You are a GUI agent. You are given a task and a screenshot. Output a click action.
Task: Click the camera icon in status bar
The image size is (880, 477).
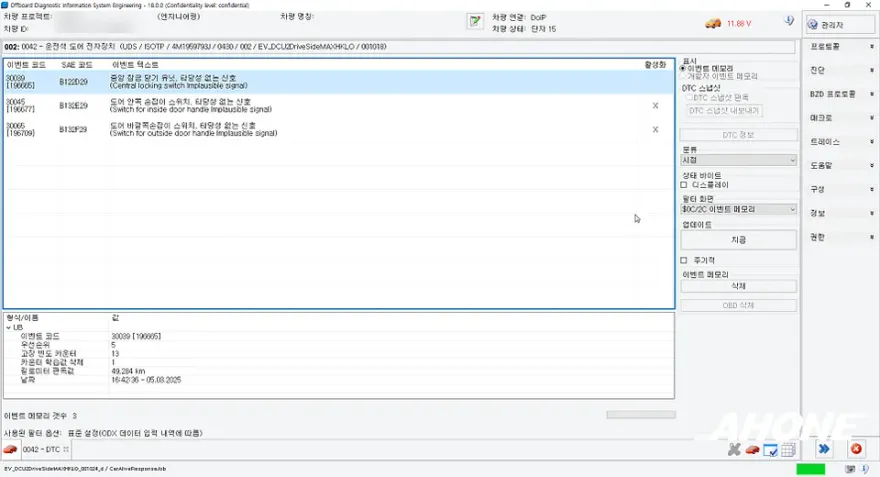[x=850, y=469]
